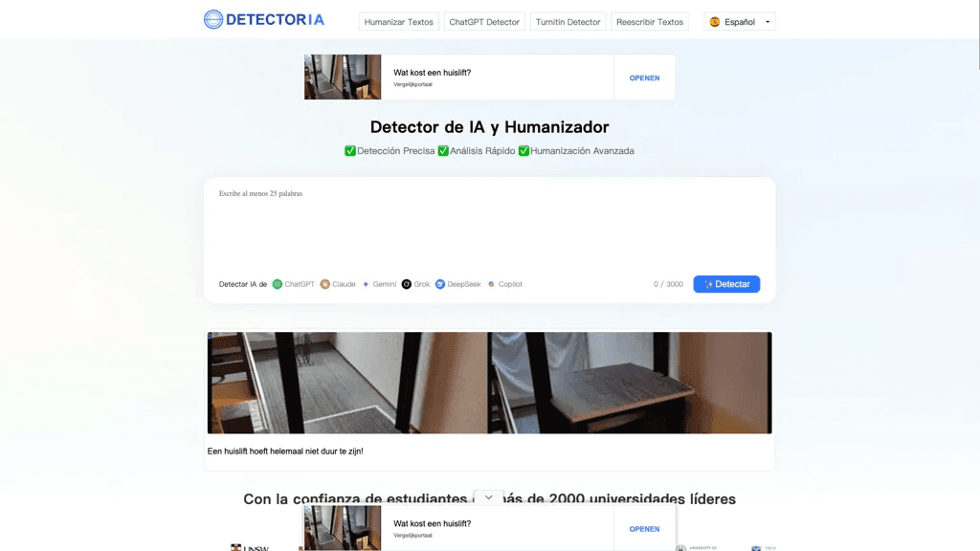Viewport: 980px width, 551px height.
Task: Click the language flag icon next to Español
Action: click(x=714, y=22)
